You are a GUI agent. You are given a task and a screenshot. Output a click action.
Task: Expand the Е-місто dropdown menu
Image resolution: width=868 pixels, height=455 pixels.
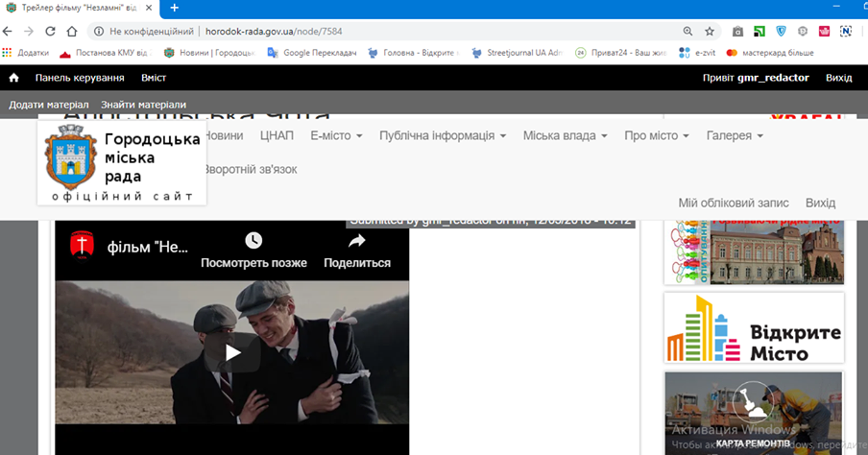click(x=336, y=136)
